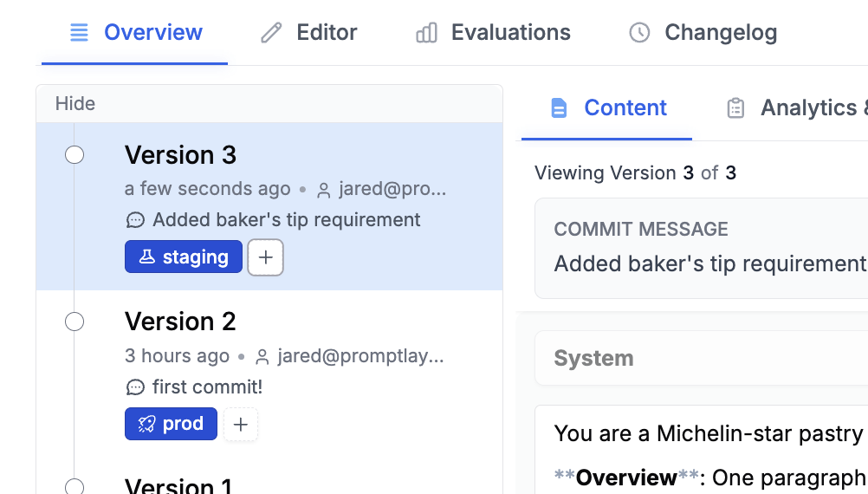Click the Evaluations bar chart icon
This screenshot has width=868, height=494.
(426, 33)
